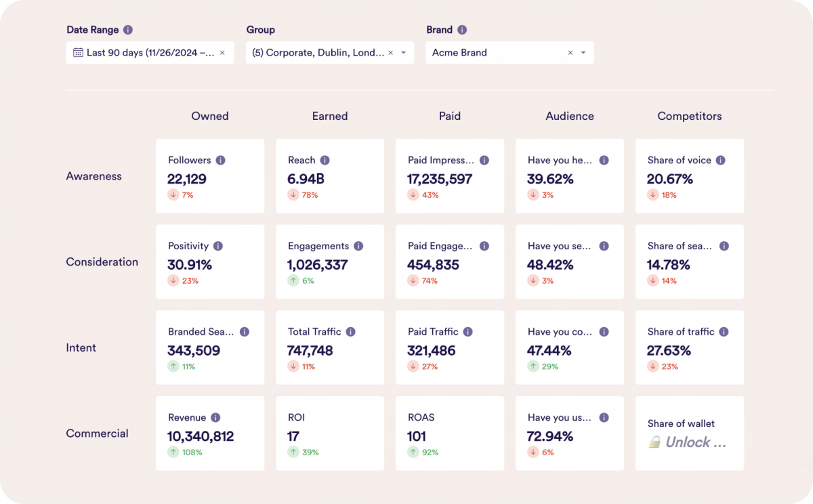The height and width of the screenshot is (504, 813).
Task: Clear the Group selection with the X
Action: tap(391, 53)
